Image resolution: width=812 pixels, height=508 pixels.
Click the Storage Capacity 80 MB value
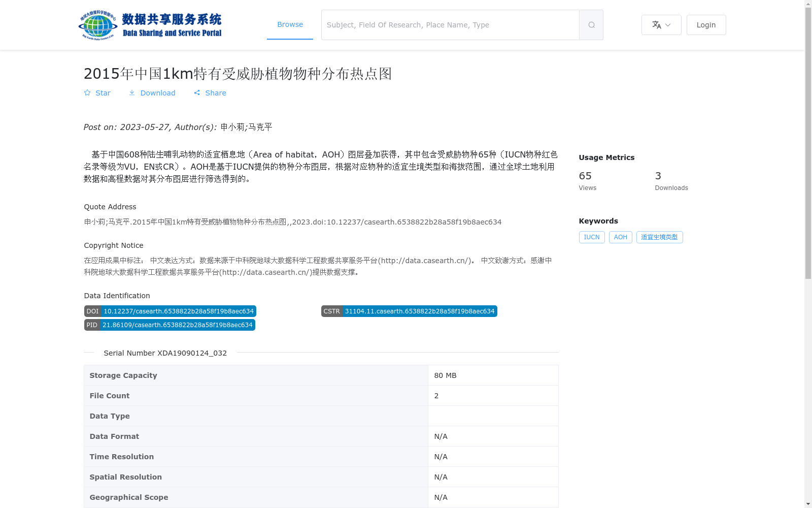coord(445,375)
